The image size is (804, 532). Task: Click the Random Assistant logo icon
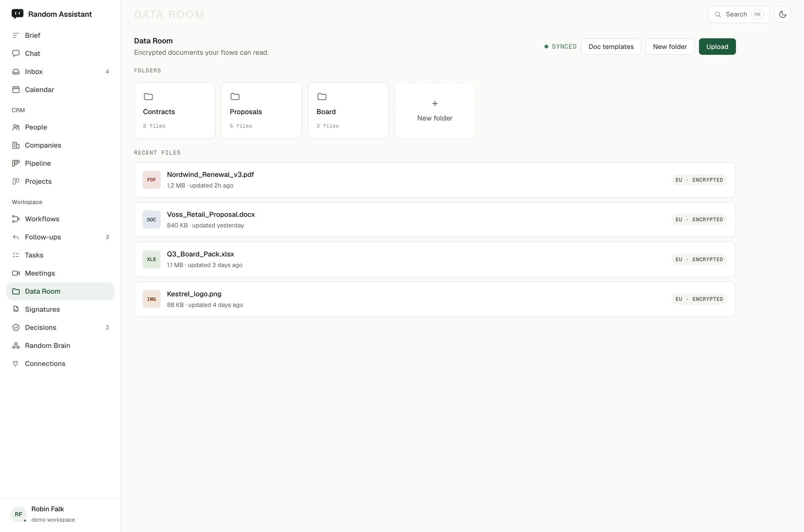click(x=17, y=14)
